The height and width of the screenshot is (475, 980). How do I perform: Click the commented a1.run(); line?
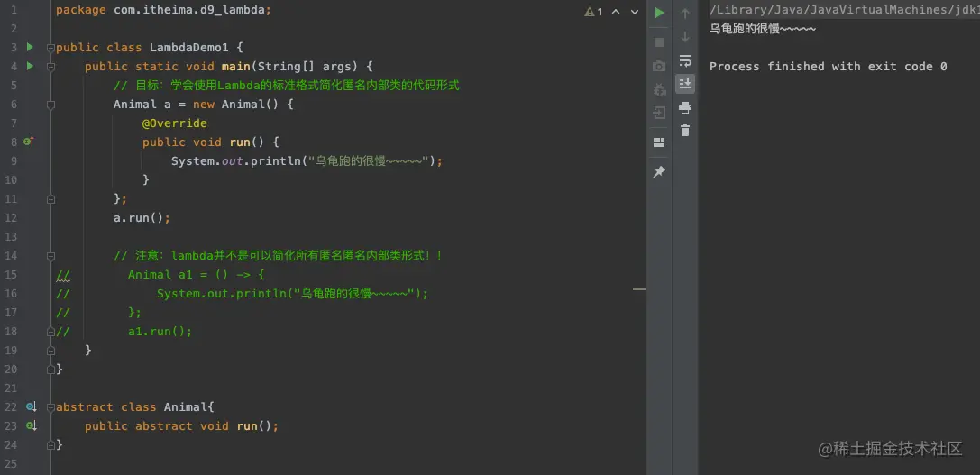click(160, 332)
